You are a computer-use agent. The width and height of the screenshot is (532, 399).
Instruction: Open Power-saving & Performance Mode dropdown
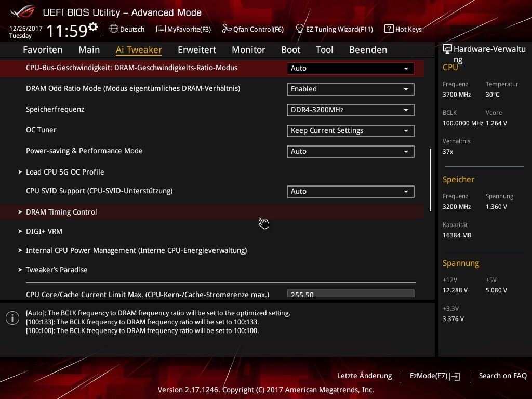coord(350,151)
